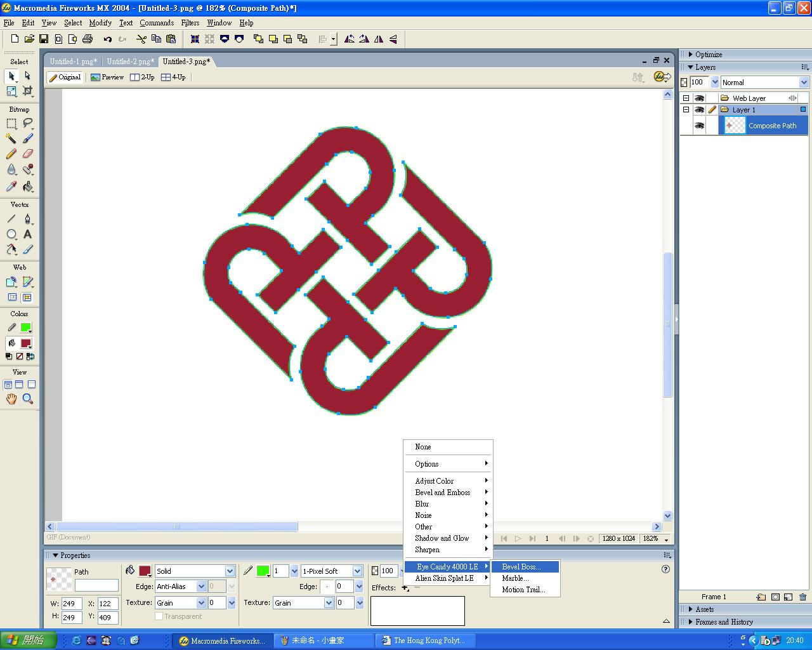Switch to Untitled-1.png document tab
Screen dimensions: 812x650
74,62
